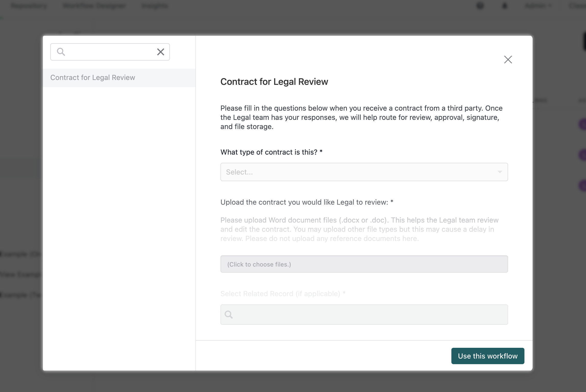Open the Insights tab in blurred nav bar
Viewport: 586px width, 392px height.
155,6
